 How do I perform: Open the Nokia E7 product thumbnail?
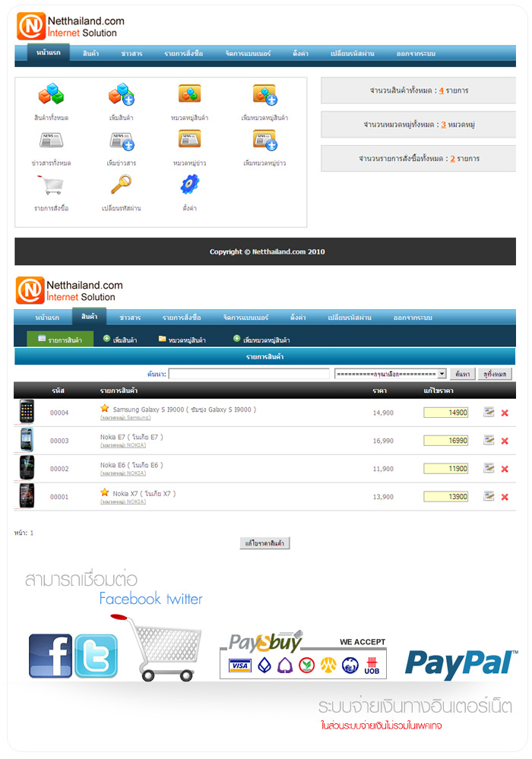pyautogui.click(x=27, y=440)
